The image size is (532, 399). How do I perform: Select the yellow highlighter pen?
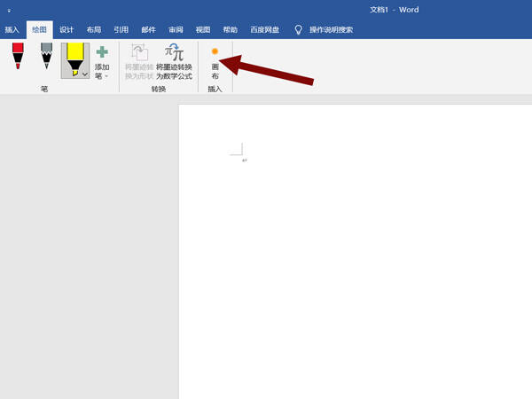pyautogui.click(x=75, y=60)
